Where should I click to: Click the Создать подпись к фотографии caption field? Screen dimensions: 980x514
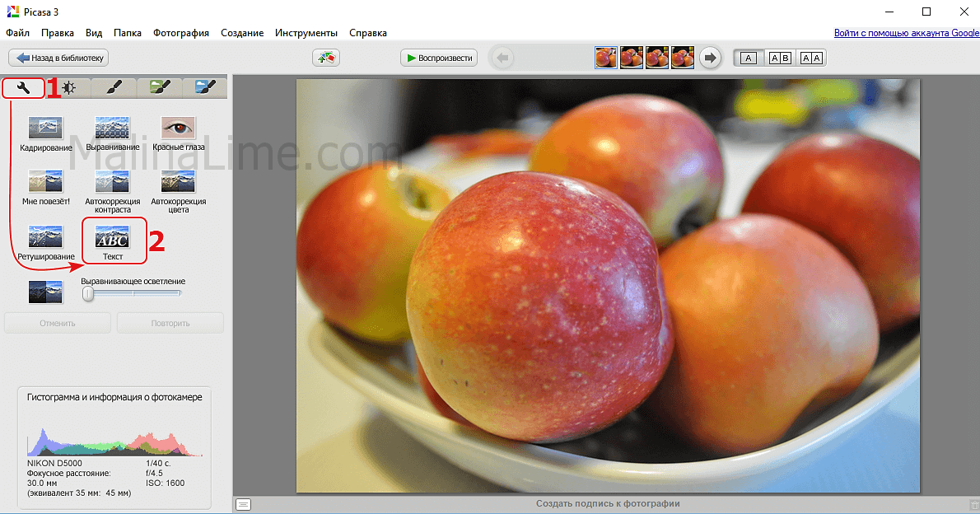[608, 503]
